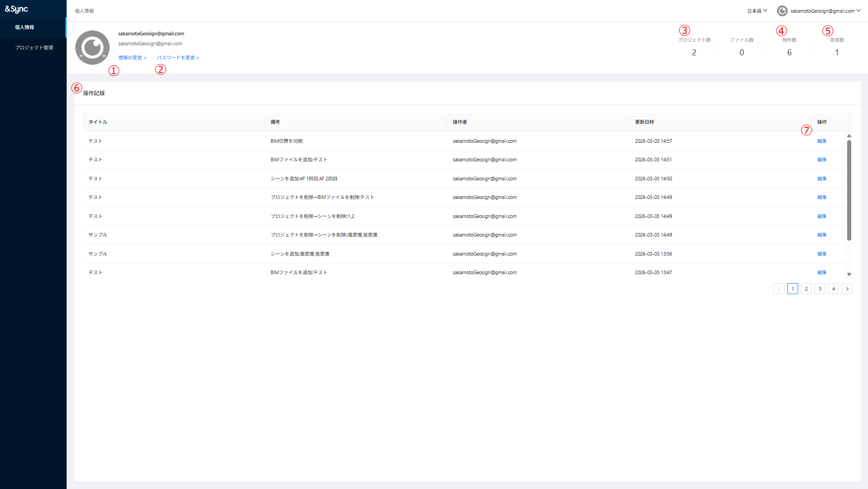Open the 日本語 language dropdown
Screen dimensions: 868x489
757,11
